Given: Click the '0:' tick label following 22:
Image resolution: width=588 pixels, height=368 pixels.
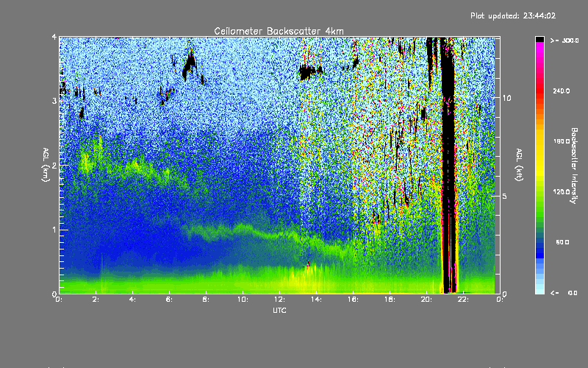Looking at the screenshot, I should [x=500, y=300].
